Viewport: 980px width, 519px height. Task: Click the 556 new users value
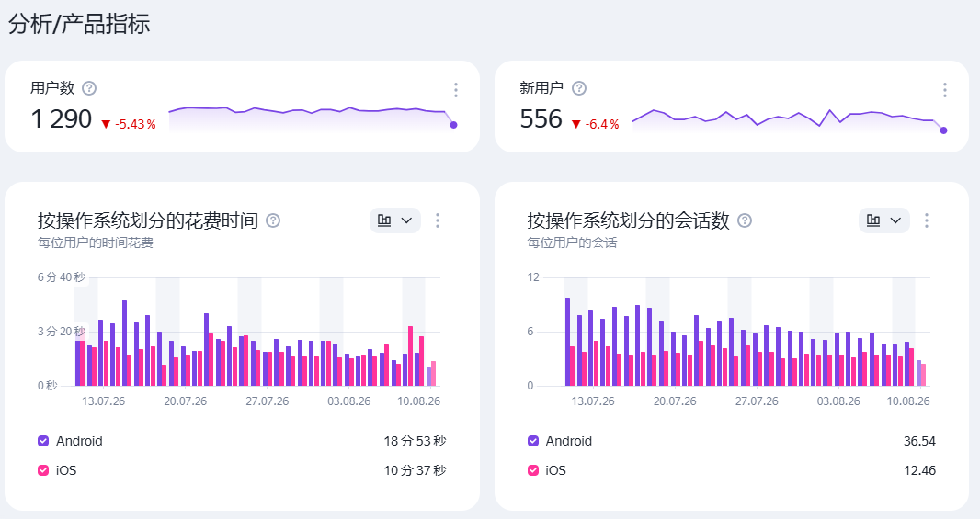point(541,118)
